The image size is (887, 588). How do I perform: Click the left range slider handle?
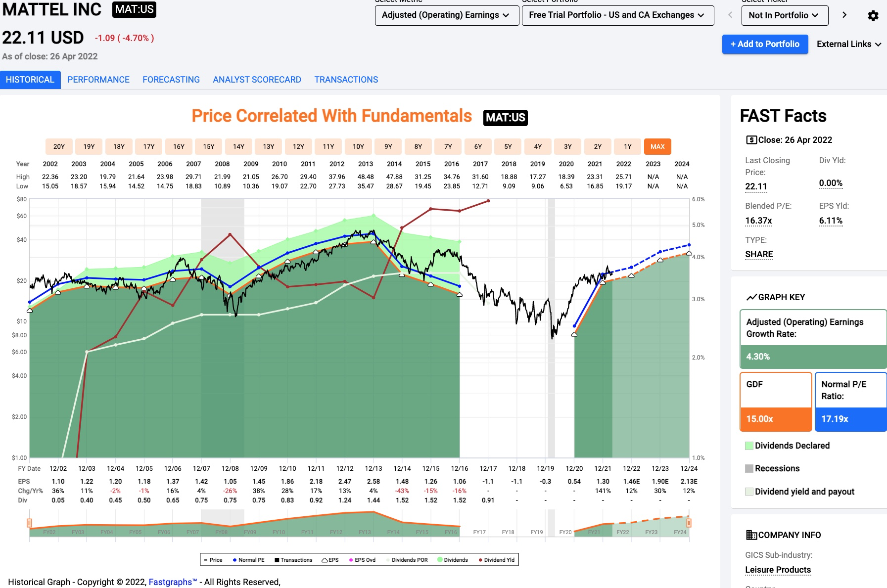[x=30, y=523]
